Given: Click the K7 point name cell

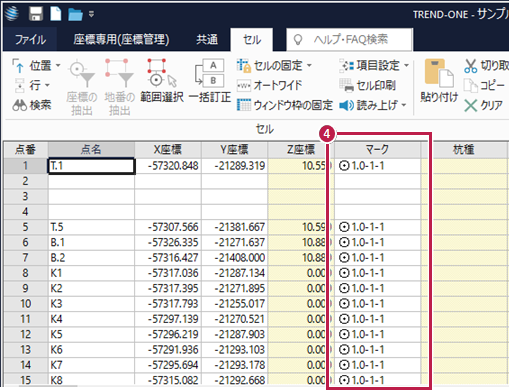Looking at the screenshot, I should point(91,365).
